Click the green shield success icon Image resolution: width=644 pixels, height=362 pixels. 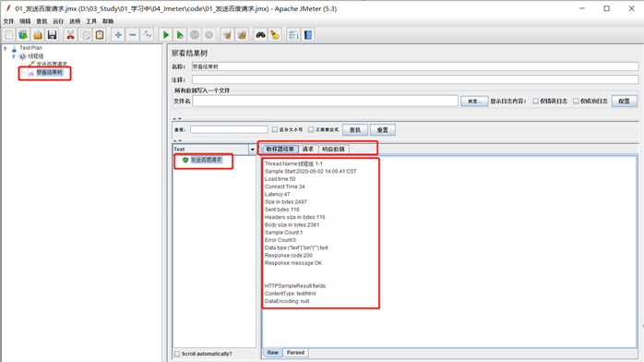click(185, 160)
